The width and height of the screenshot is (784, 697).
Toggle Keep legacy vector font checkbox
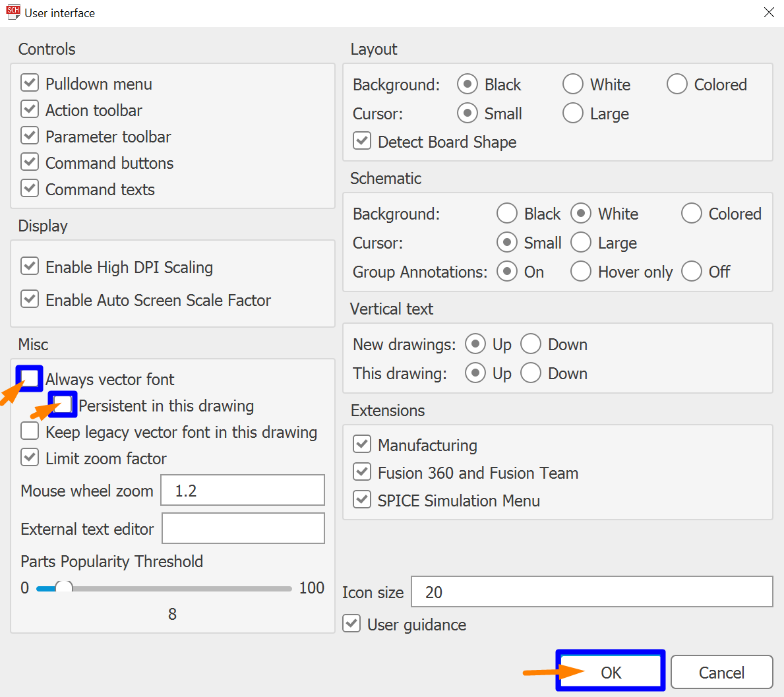pos(30,431)
